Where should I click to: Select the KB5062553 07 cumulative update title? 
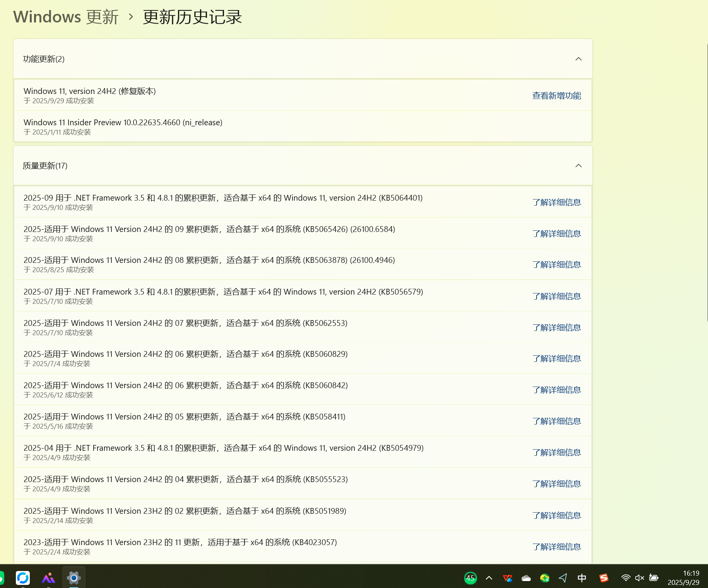pyautogui.click(x=186, y=323)
